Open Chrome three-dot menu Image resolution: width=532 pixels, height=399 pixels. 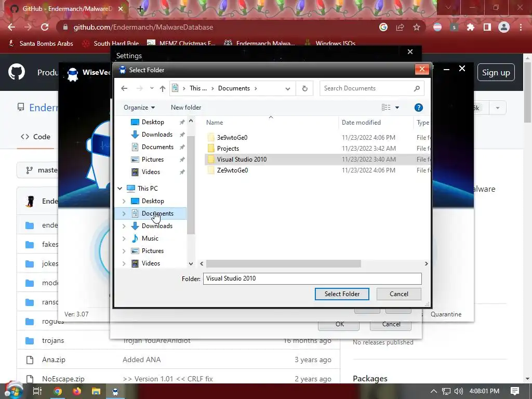pos(521,27)
